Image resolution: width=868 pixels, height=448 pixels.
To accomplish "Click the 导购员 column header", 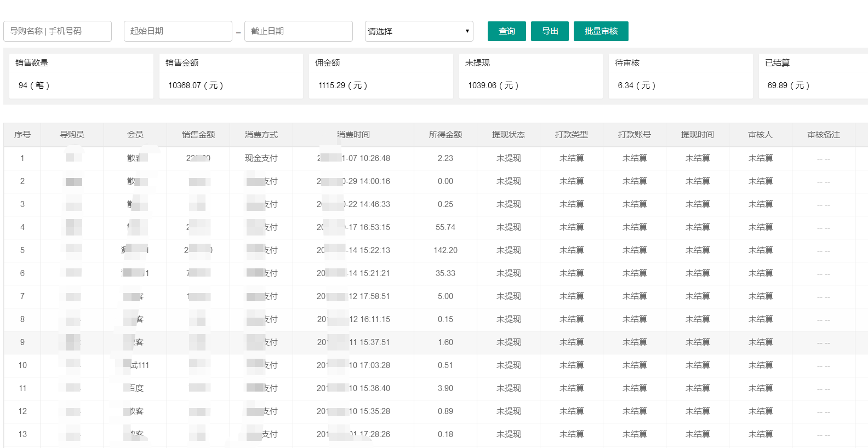I will pos(72,135).
